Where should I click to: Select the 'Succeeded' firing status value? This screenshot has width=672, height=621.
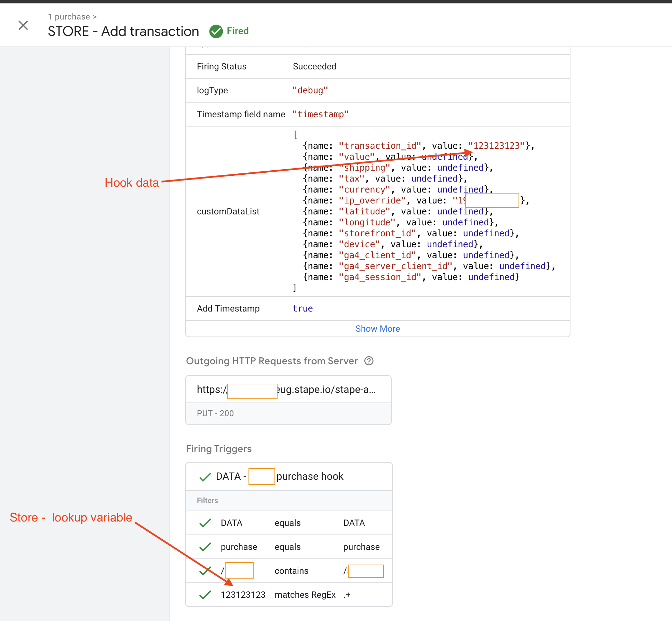tap(314, 66)
